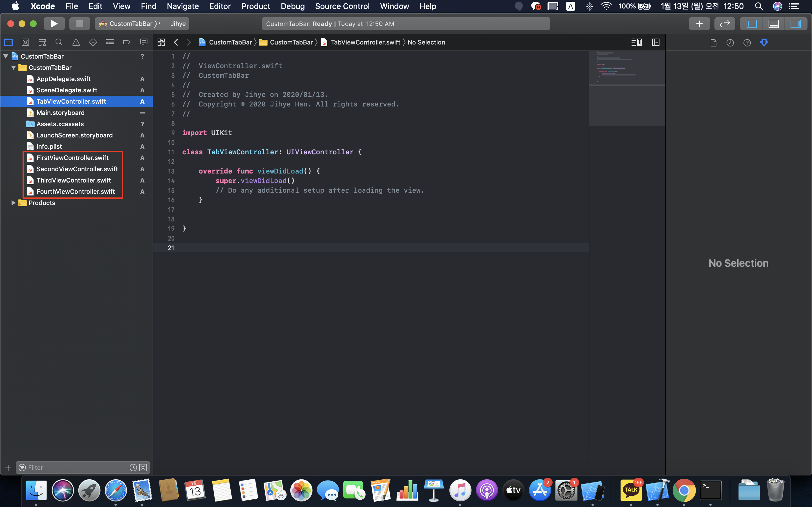Open the Breakpoint navigator icon
Screen dimensions: 812x507
(127, 42)
